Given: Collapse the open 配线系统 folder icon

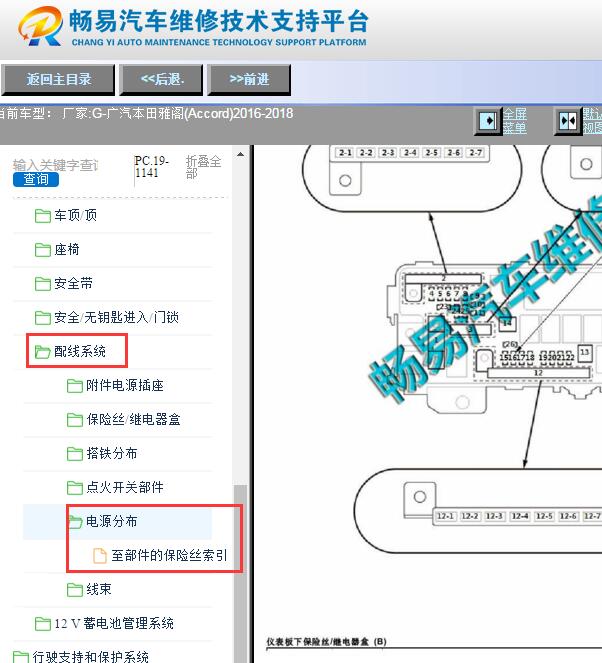Looking at the screenshot, I should pos(43,351).
